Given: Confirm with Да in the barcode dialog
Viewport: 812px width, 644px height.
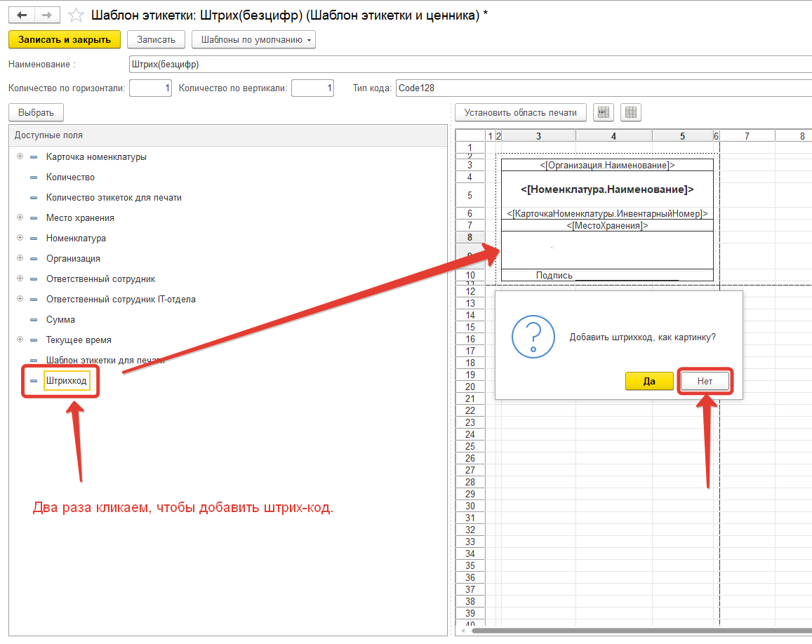Looking at the screenshot, I should coord(648,381).
